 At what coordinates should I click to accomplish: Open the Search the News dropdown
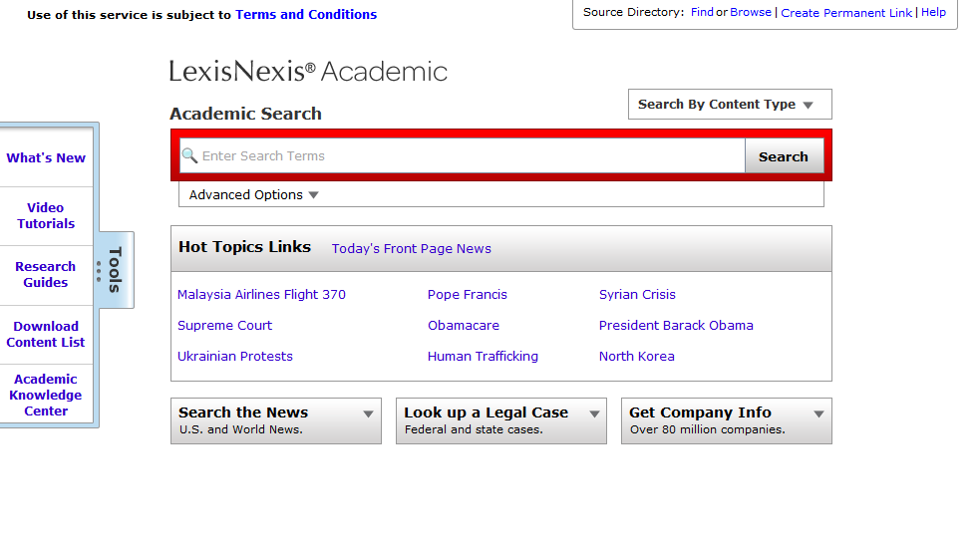[276, 421]
